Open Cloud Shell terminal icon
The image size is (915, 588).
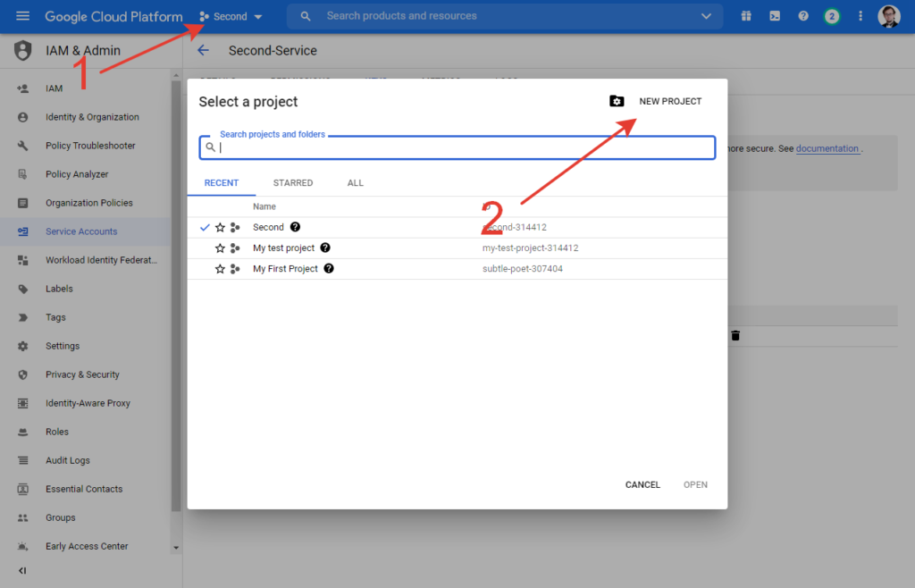775,16
